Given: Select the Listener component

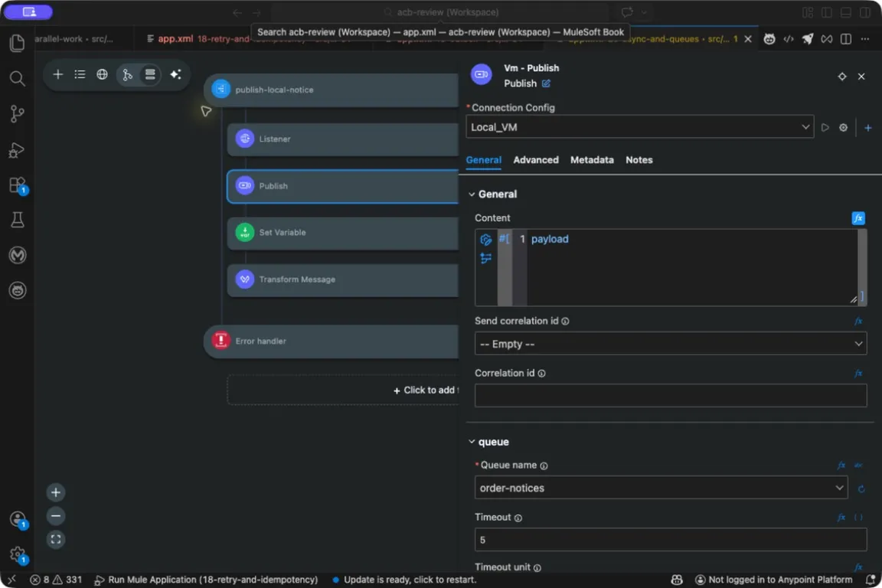Looking at the screenshot, I should click(x=343, y=139).
